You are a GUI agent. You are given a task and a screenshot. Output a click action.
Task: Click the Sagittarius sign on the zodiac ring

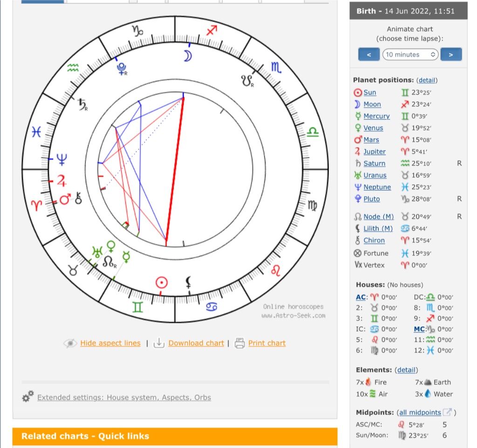tap(212, 30)
